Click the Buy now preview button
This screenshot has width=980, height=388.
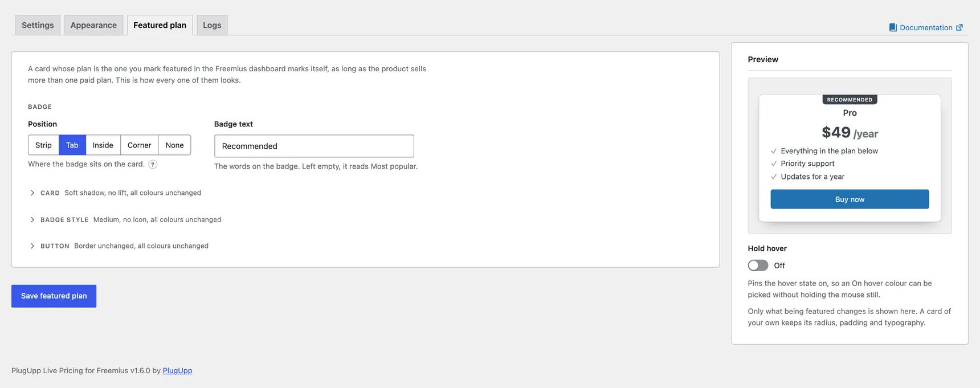point(850,199)
